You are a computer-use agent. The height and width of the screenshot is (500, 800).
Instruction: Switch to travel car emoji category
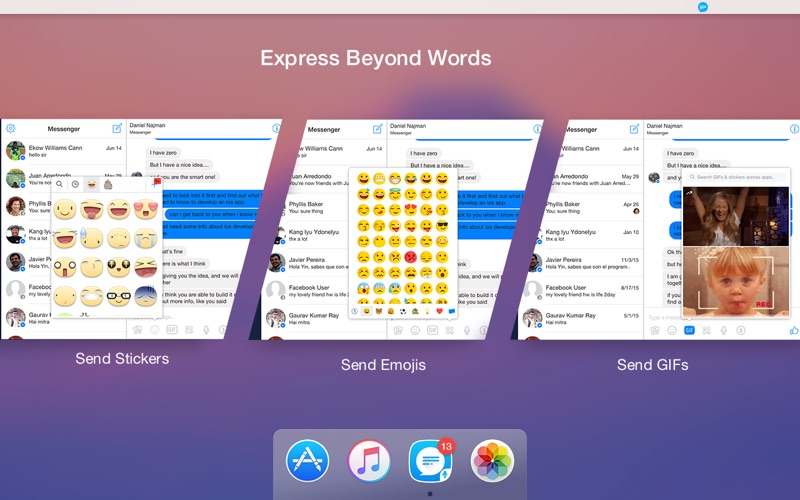tap(415, 311)
